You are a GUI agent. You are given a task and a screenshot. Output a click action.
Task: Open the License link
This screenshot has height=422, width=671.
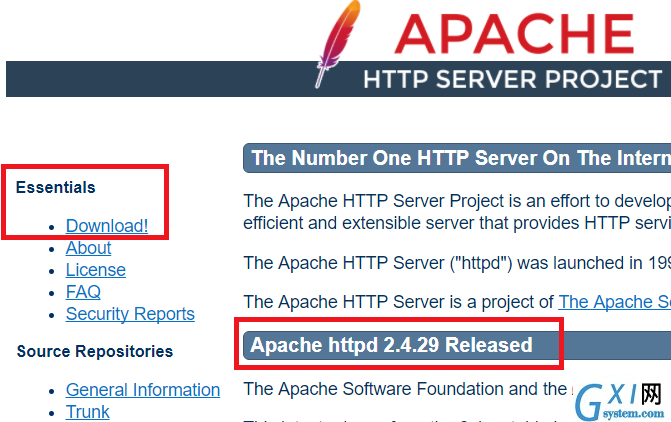[x=95, y=270]
